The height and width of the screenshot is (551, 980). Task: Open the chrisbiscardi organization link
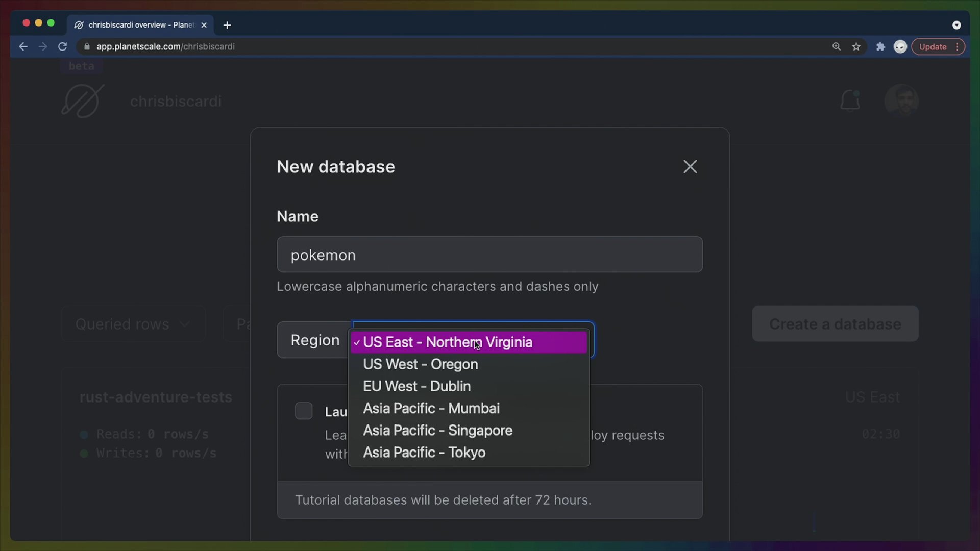[176, 101]
